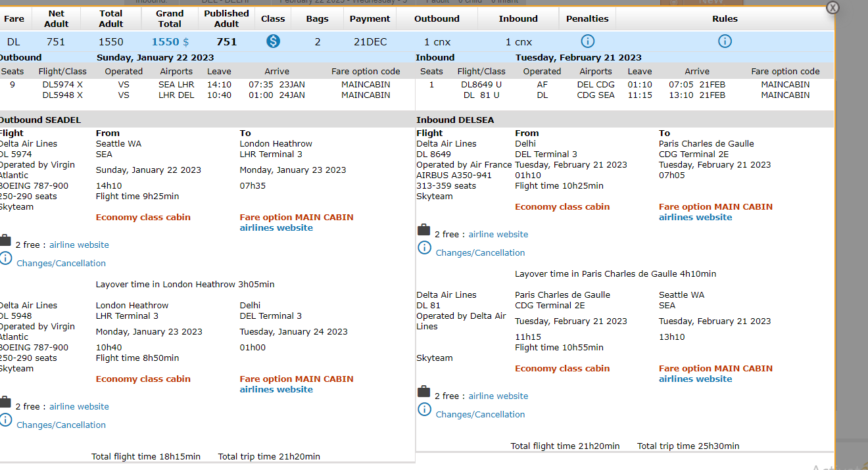This screenshot has width=868, height=470.
Task: Click the Penalties info icon in fare row
Action: (587, 41)
